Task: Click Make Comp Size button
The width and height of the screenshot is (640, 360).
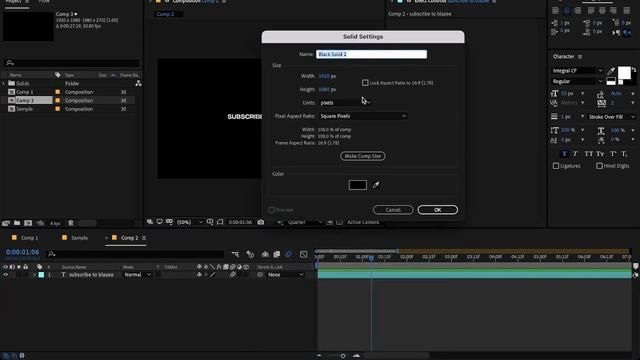Action: [x=362, y=156]
